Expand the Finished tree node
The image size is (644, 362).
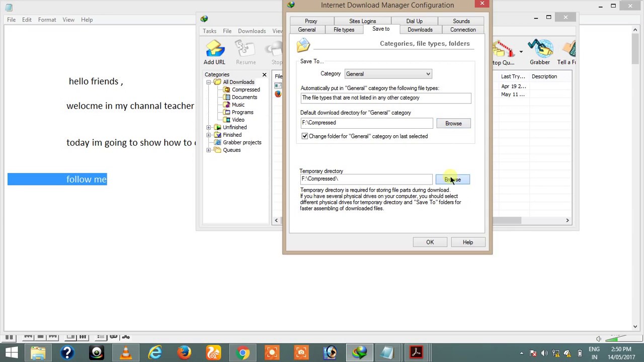pos(208,135)
